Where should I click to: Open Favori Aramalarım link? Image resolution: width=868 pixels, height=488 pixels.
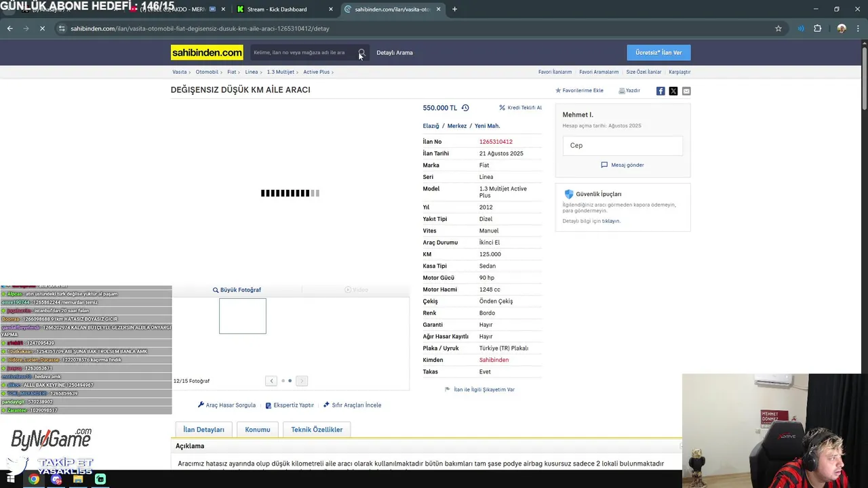[x=599, y=72]
